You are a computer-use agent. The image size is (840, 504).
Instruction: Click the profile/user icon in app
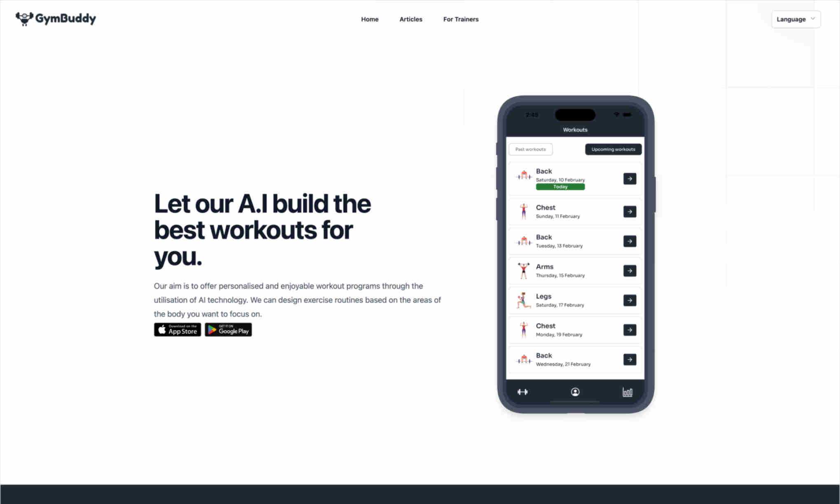point(575,392)
